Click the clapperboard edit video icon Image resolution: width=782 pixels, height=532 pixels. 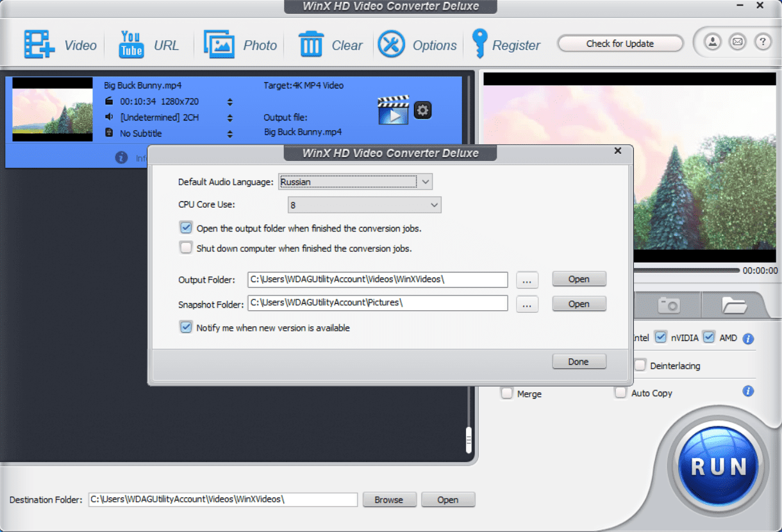(x=394, y=110)
